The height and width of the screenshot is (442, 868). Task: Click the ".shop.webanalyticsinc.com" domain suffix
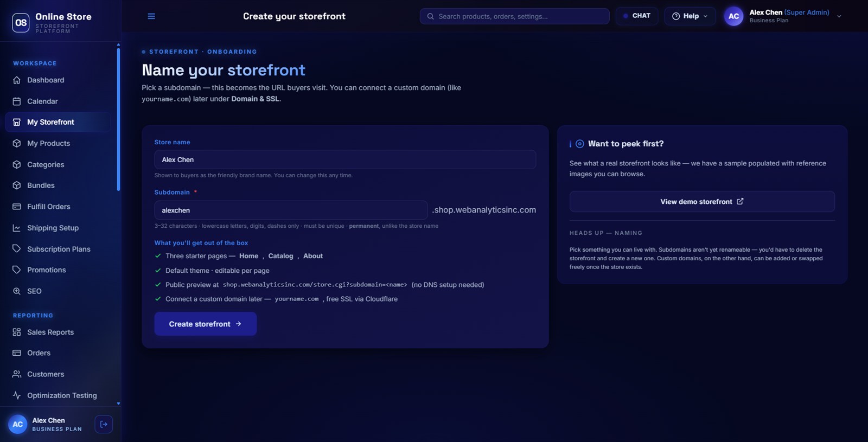pos(484,210)
